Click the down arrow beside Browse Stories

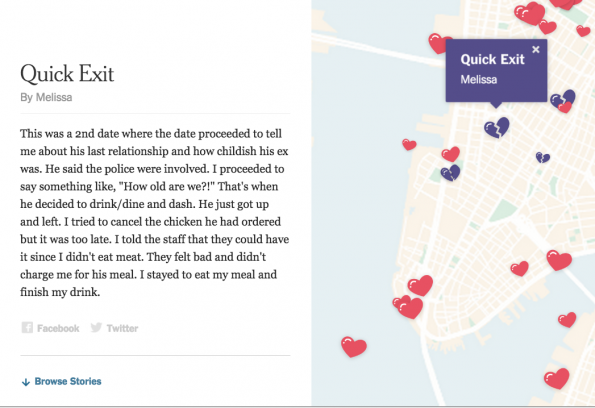coord(26,382)
